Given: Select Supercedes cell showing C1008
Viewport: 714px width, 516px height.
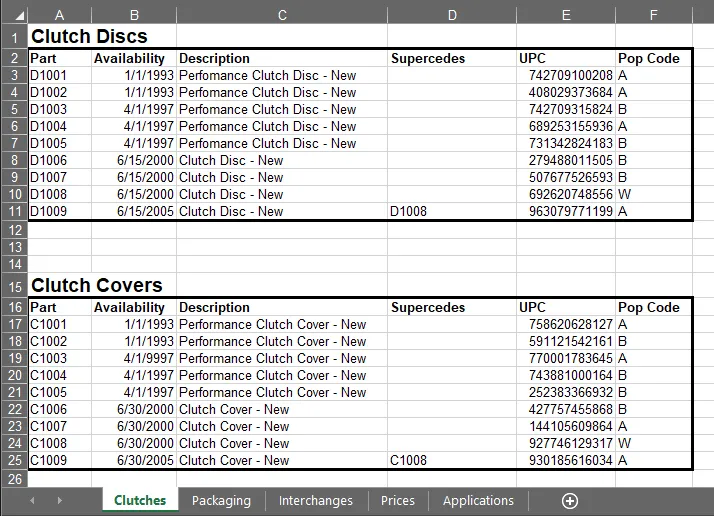Looking at the screenshot, I should click(452, 460).
